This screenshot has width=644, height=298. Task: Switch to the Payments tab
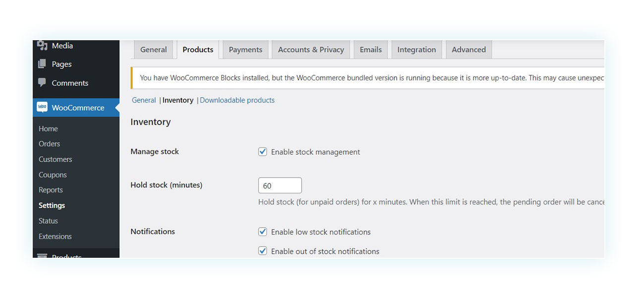tap(245, 50)
